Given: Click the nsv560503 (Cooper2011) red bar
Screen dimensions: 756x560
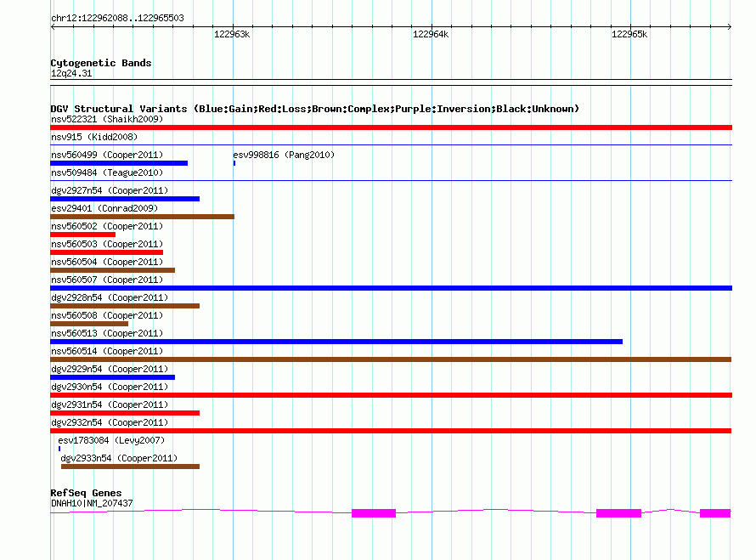Looking at the screenshot, I should [x=106, y=252].
